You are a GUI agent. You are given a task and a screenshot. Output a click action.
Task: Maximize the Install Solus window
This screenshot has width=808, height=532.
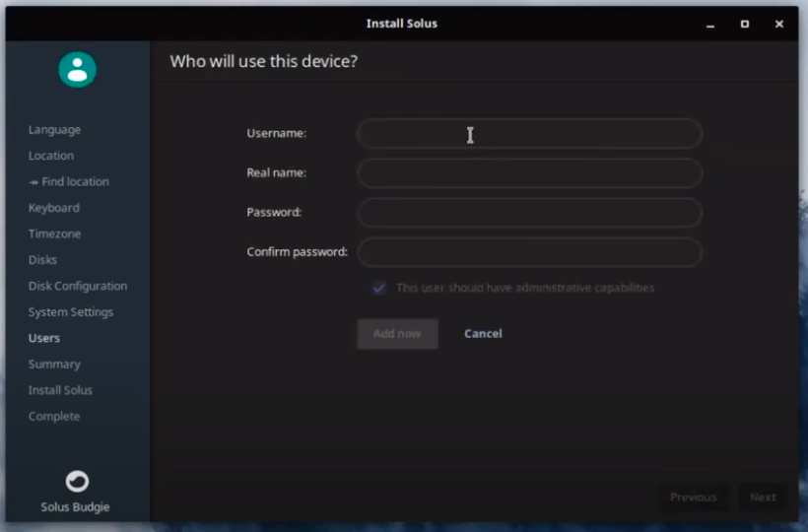745,24
